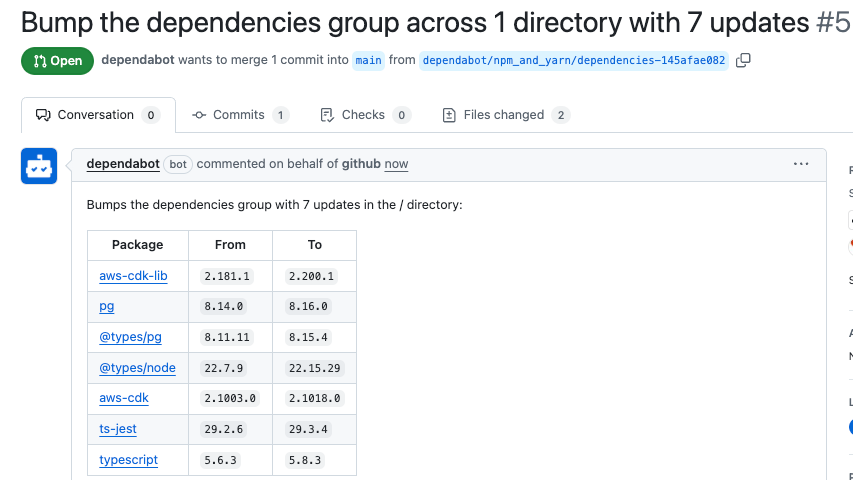Screen dimensions: 853x480
Task: Open dependabot comment author profile link
Action: [x=123, y=164]
